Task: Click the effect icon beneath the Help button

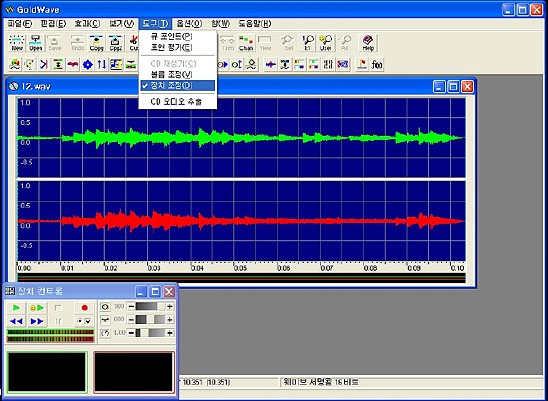Action: (362, 65)
